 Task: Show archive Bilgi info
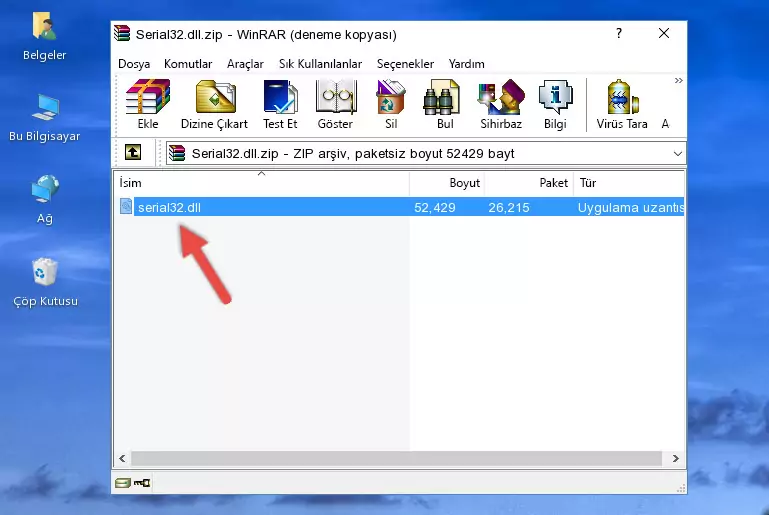point(555,104)
